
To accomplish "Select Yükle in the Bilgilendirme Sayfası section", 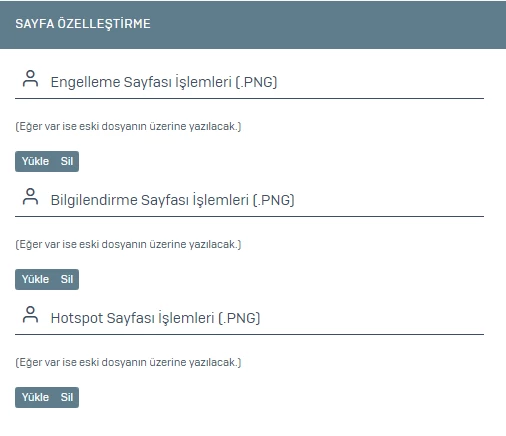I will click(x=35, y=279).
